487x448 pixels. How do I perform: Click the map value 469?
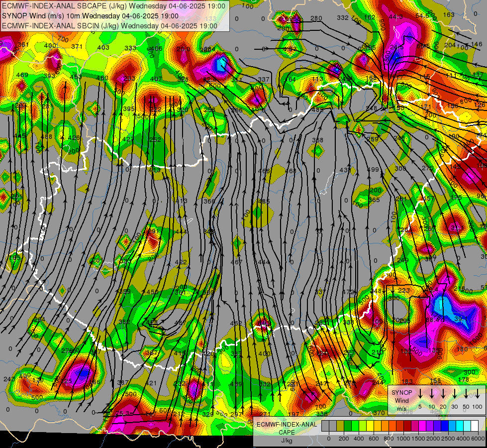click(x=22, y=75)
